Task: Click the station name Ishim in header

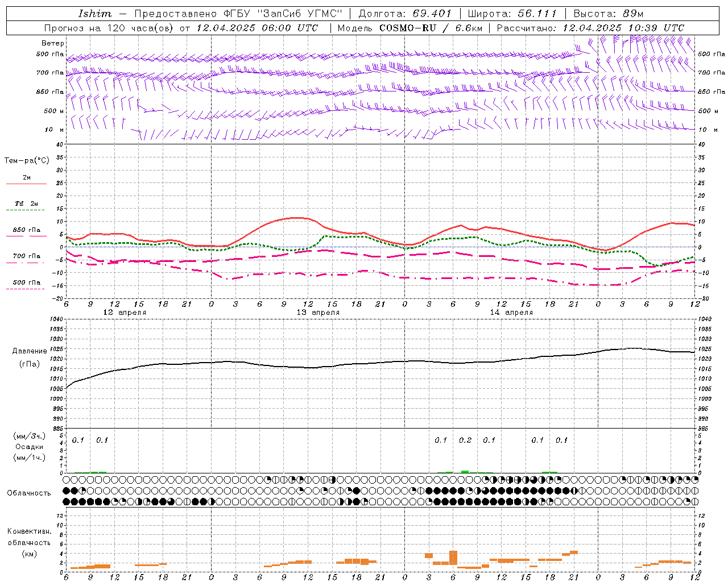Action: pyautogui.click(x=95, y=14)
